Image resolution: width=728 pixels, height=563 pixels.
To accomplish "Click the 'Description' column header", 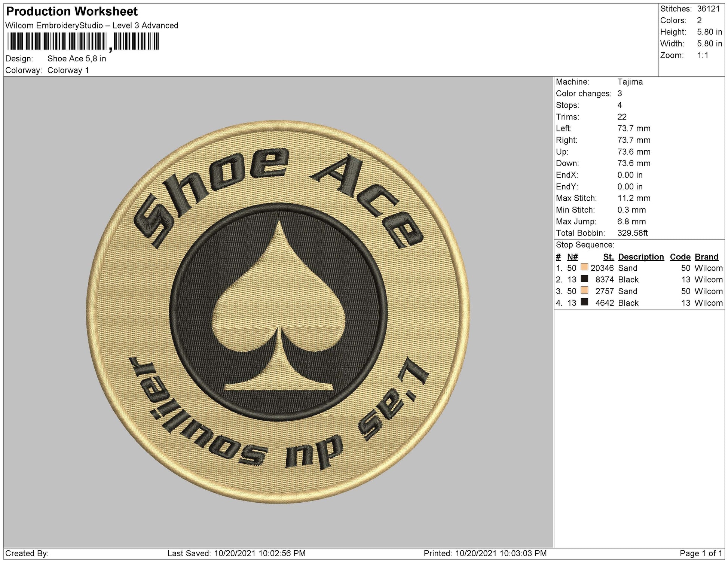I will tap(641, 256).
